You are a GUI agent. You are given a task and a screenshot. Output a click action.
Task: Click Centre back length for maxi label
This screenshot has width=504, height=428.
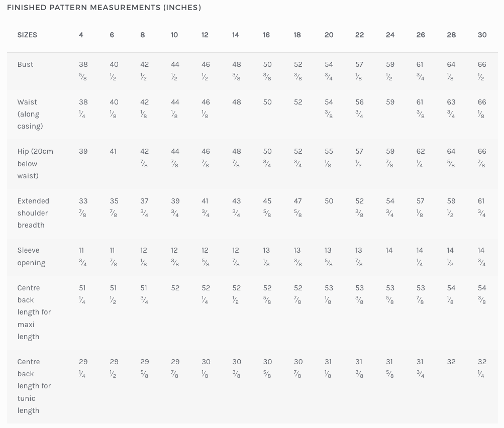[x=34, y=312]
